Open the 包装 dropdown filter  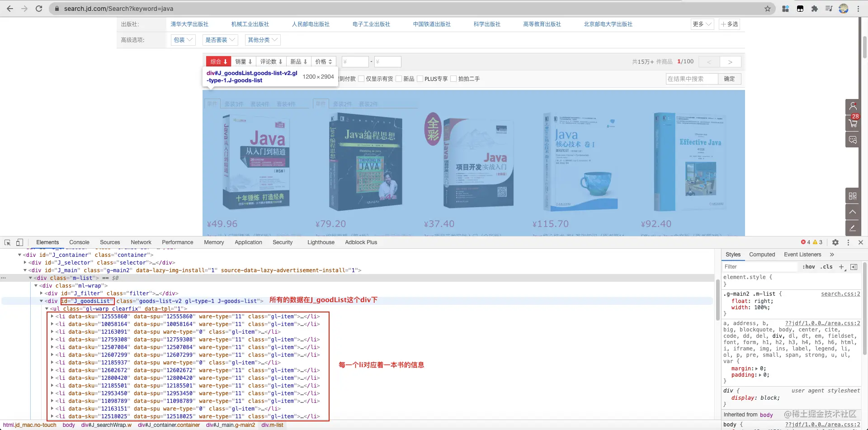coord(183,40)
